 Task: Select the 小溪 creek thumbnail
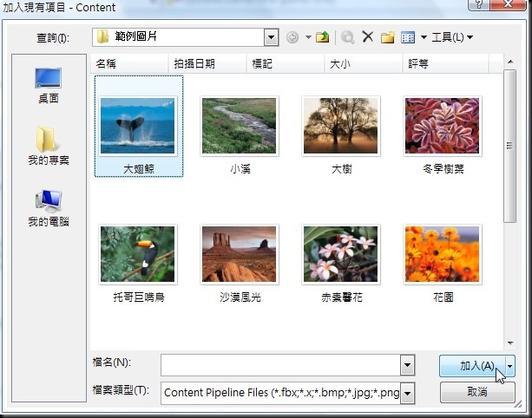pyautogui.click(x=240, y=126)
